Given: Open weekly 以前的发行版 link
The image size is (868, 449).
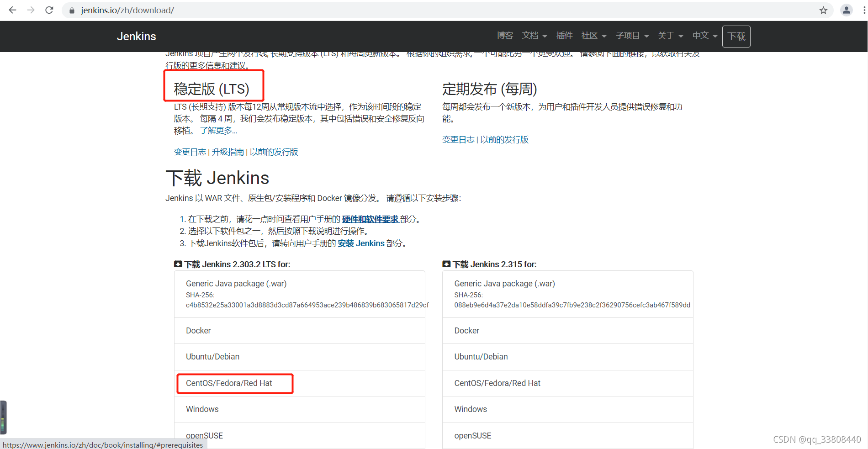Looking at the screenshot, I should coord(504,140).
